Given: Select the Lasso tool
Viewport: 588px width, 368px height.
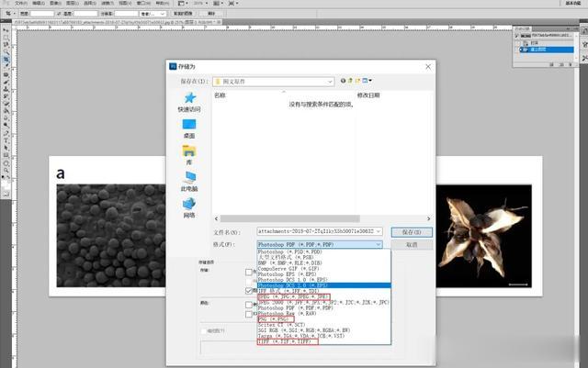Looking at the screenshot, I should 6,45.
